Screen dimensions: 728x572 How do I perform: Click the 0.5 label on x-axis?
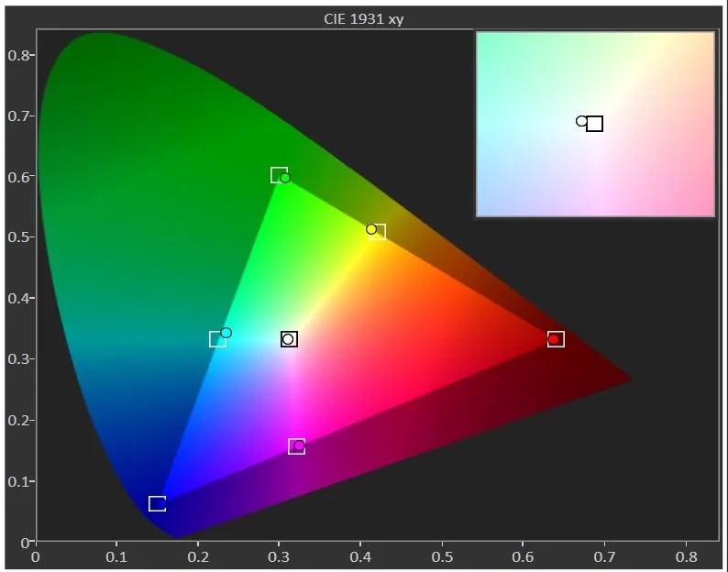(x=442, y=556)
